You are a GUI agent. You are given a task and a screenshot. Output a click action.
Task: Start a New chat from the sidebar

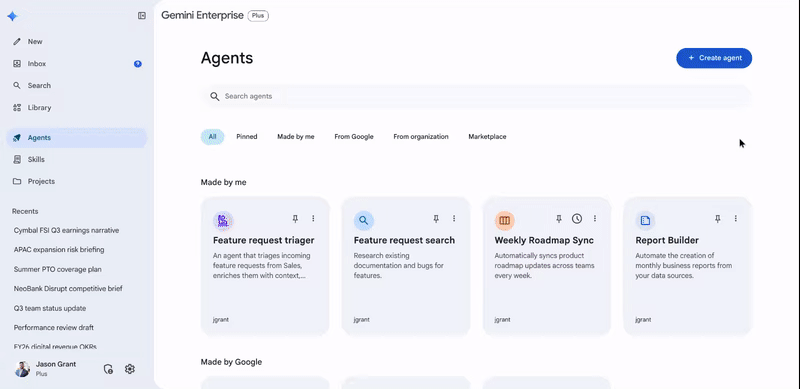77,41
